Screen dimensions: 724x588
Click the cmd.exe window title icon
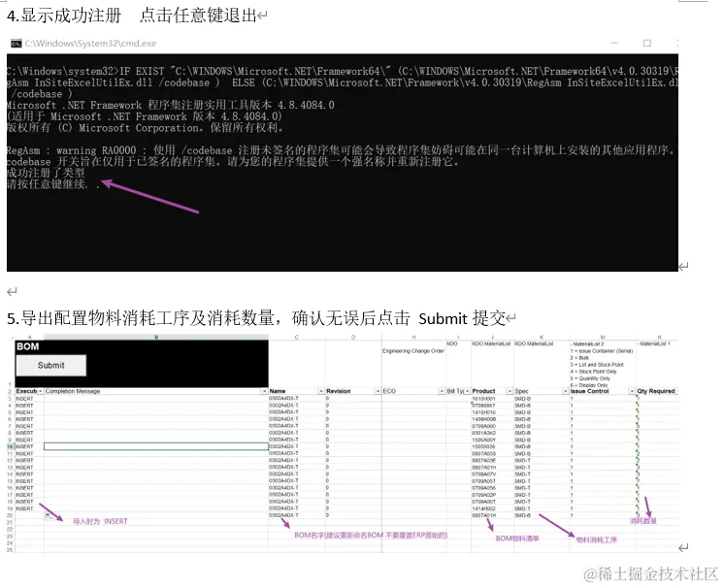point(16,44)
